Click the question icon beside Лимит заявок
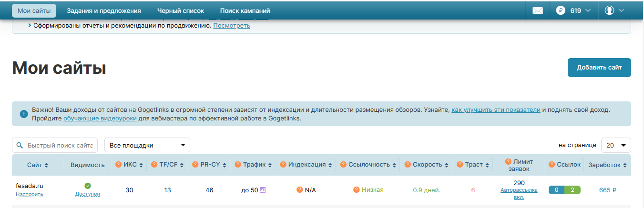 pos(508,161)
